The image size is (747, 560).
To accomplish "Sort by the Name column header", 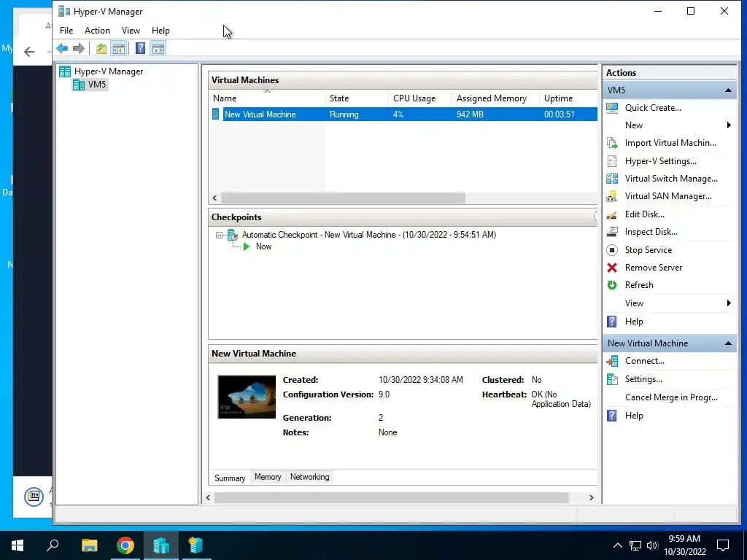I will tap(267, 98).
